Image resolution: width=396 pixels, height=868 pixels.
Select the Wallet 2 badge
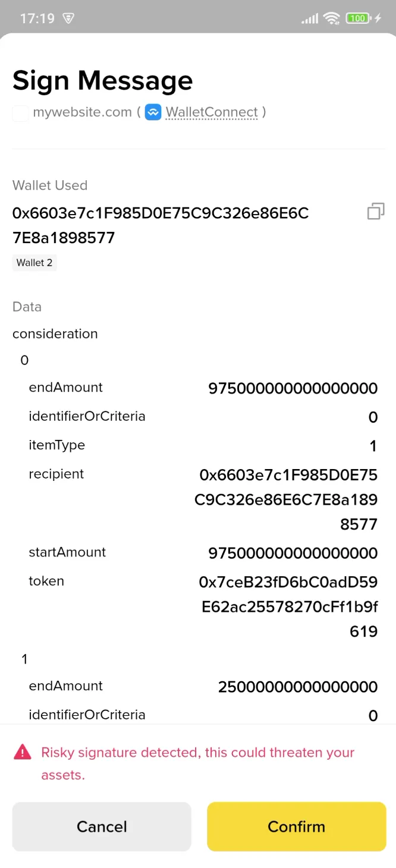[34, 262]
